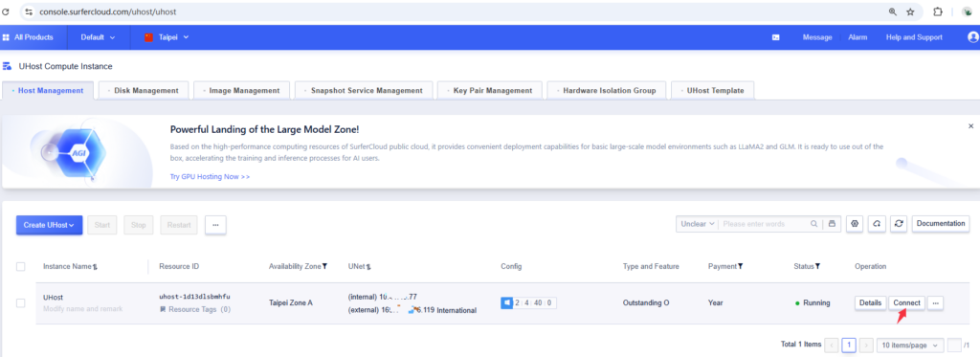Open the Documentation button
Screen dimensions: 980x357
coord(941,224)
